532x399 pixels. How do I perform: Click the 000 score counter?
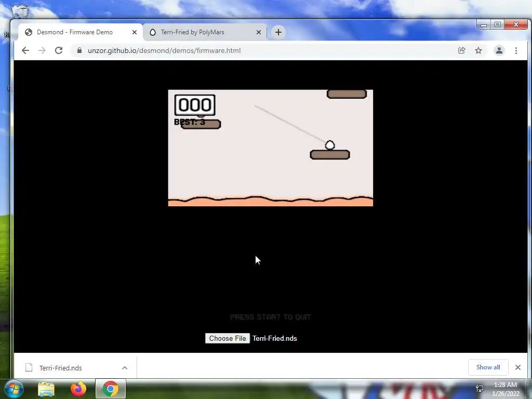coord(195,105)
